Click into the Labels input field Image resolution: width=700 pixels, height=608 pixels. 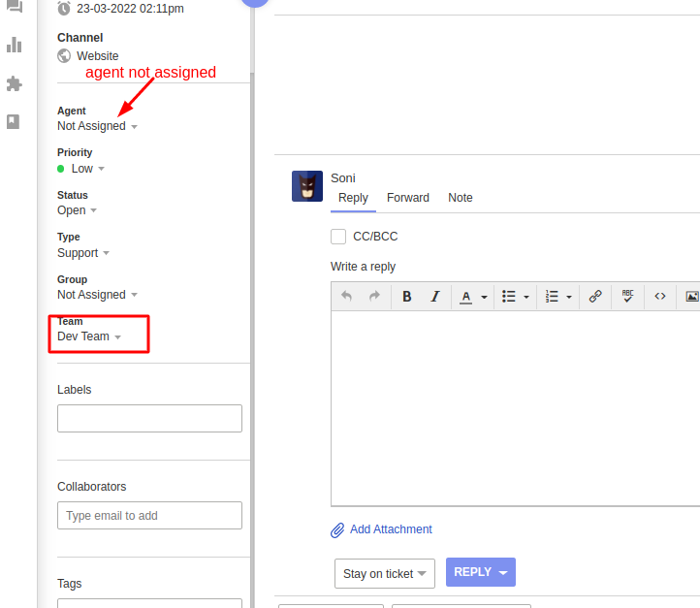(x=149, y=418)
